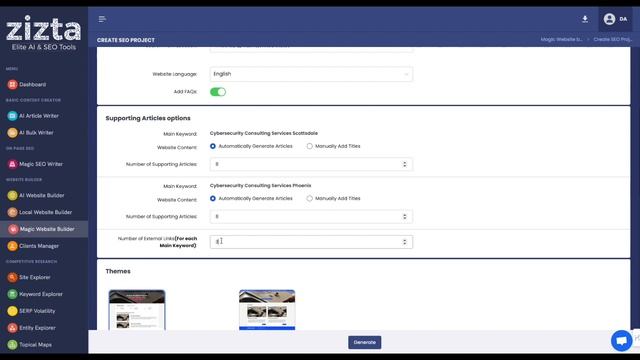Go to SERP Volatility menu label
The width and height of the screenshot is (640, 360).
click(37, 311)
